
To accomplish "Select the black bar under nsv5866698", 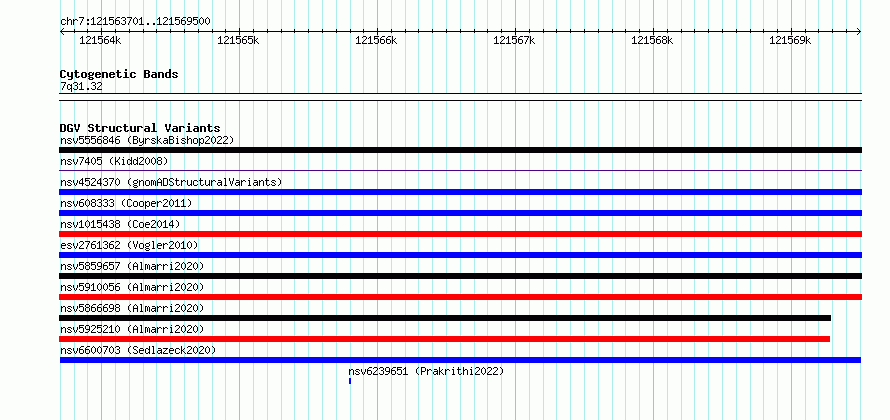I will 445,318.
